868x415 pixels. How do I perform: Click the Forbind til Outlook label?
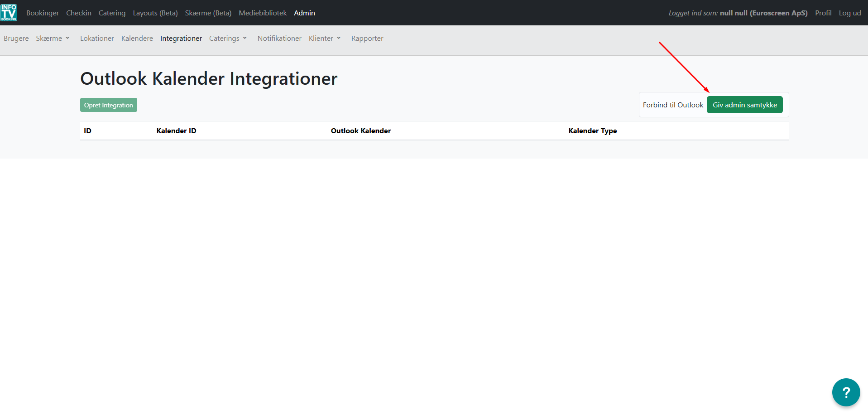coord(673,105)
